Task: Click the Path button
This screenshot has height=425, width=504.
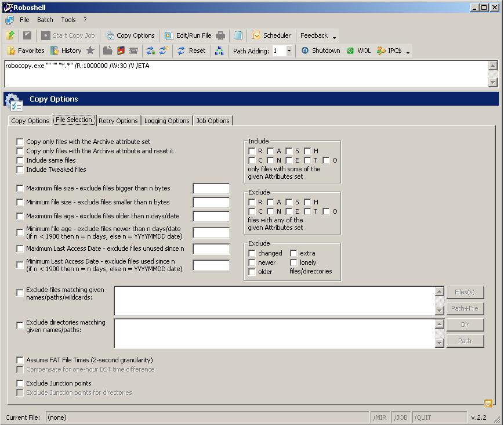Action: tap(465, 341)
